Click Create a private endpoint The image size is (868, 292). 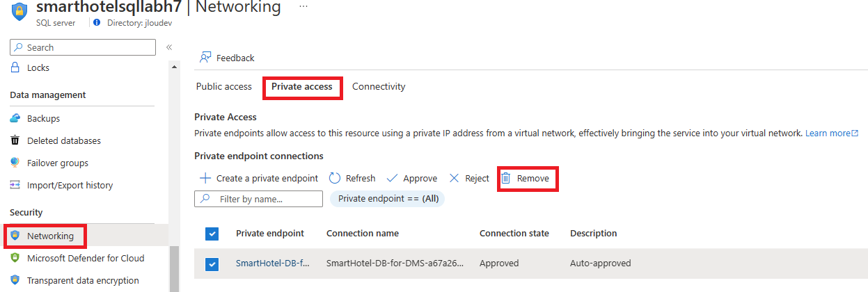point(259,178)
